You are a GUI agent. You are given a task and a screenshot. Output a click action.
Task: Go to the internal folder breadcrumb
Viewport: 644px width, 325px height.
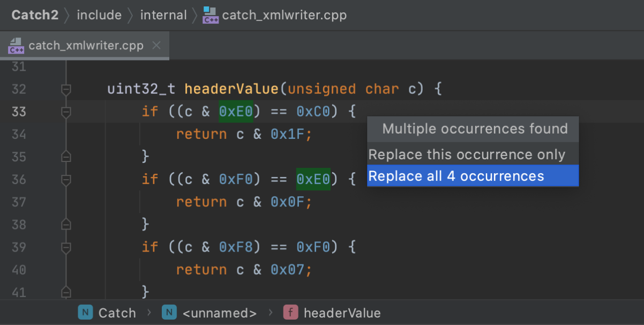coord(163,15)
